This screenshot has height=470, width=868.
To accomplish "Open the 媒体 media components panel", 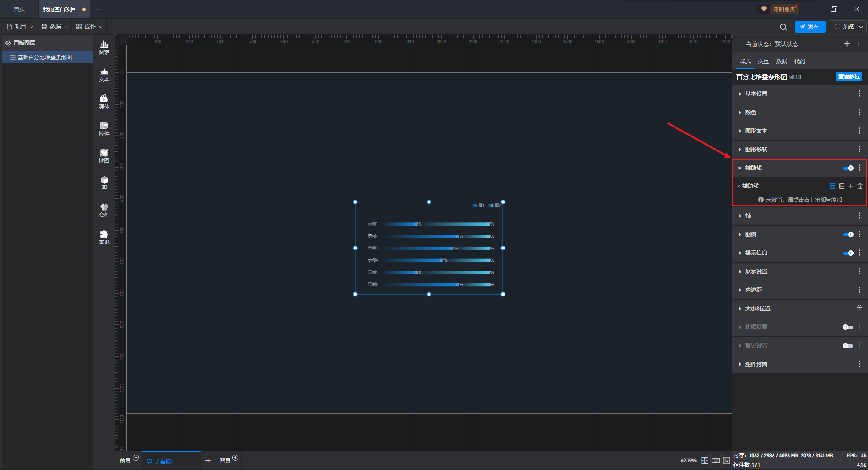I will pyautogui.click(x=104, y=102).
